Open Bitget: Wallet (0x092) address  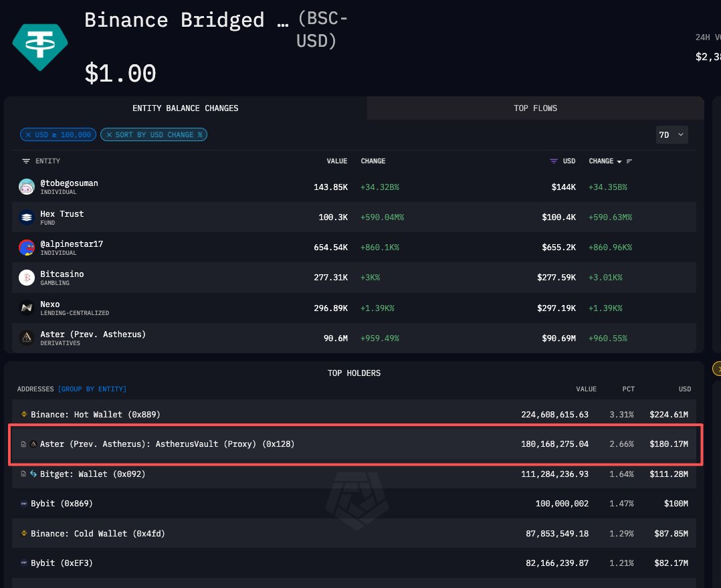[92, 474]
